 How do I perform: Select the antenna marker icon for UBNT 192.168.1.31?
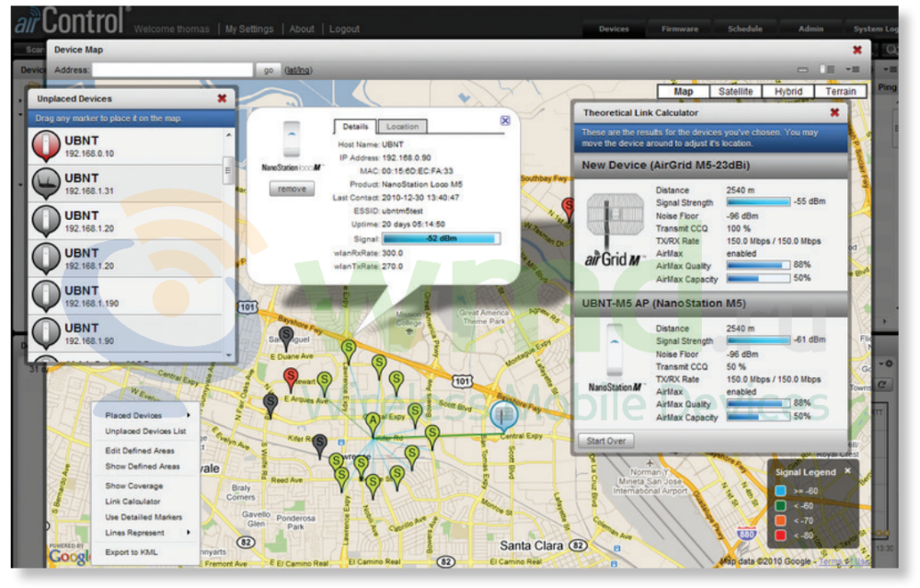[46, 183]
